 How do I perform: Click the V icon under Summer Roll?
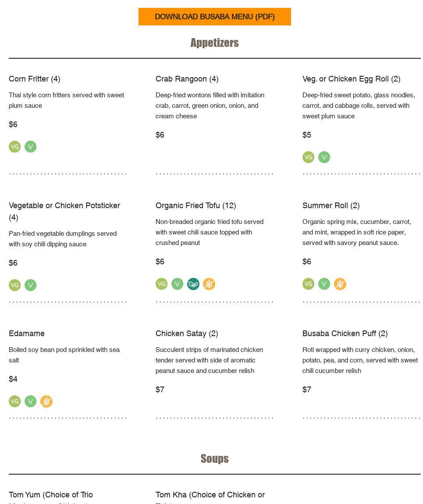(x=324, y=284)
